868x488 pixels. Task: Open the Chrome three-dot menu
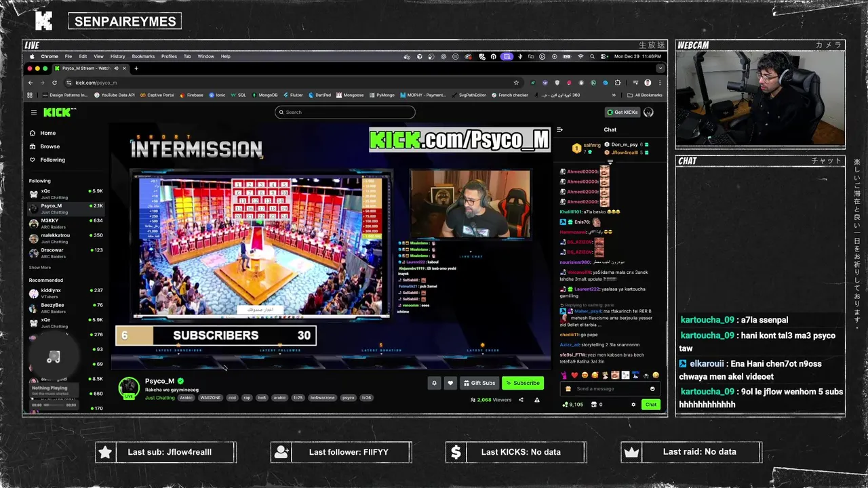pos(660,83)
